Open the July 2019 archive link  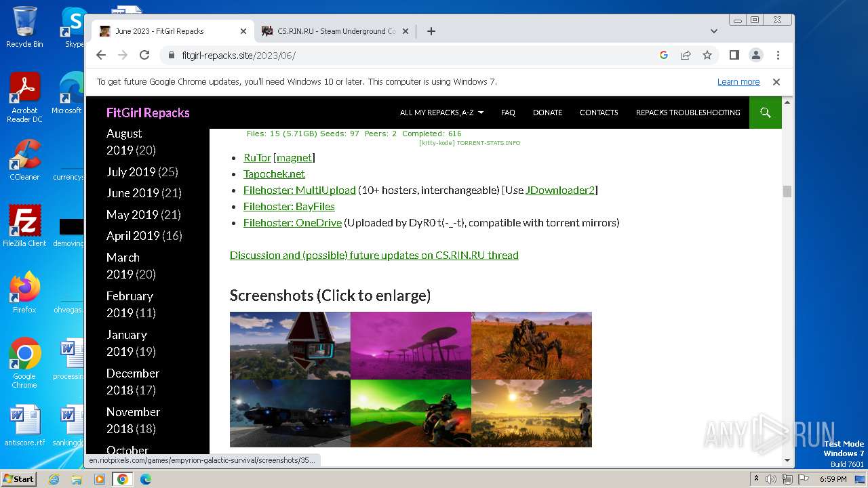(x=131, y=172)
